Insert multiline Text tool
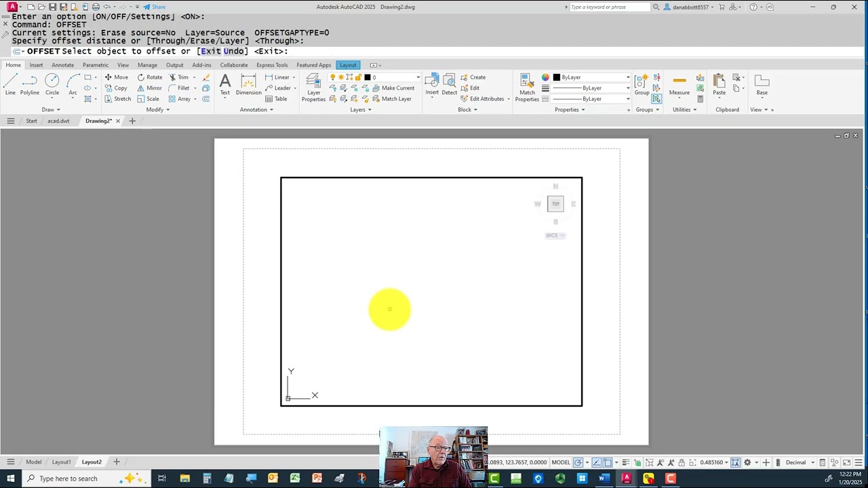The image size is (868, 488). coord(225,84)
